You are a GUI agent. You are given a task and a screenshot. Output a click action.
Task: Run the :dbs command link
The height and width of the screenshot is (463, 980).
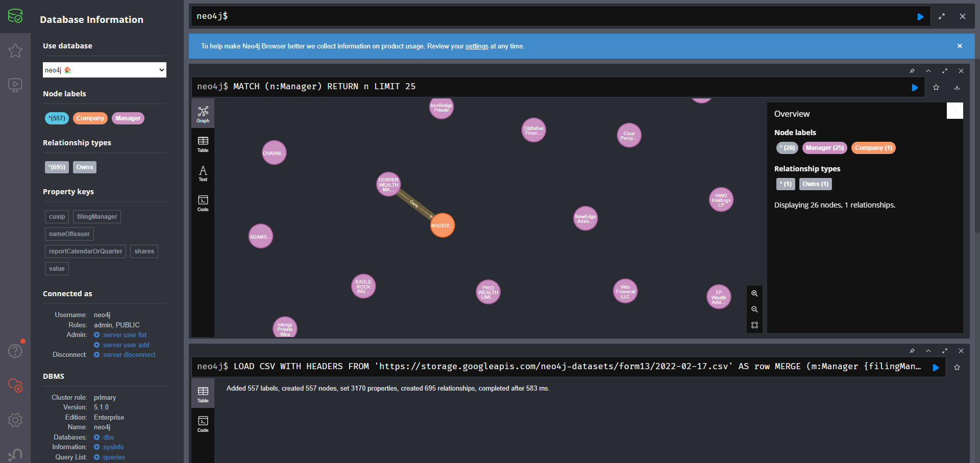[104, 438]
